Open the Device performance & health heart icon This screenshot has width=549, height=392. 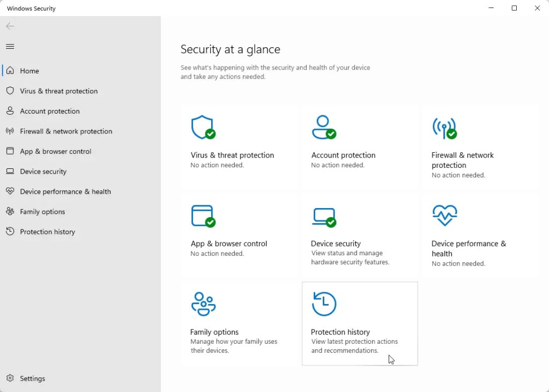444,216
